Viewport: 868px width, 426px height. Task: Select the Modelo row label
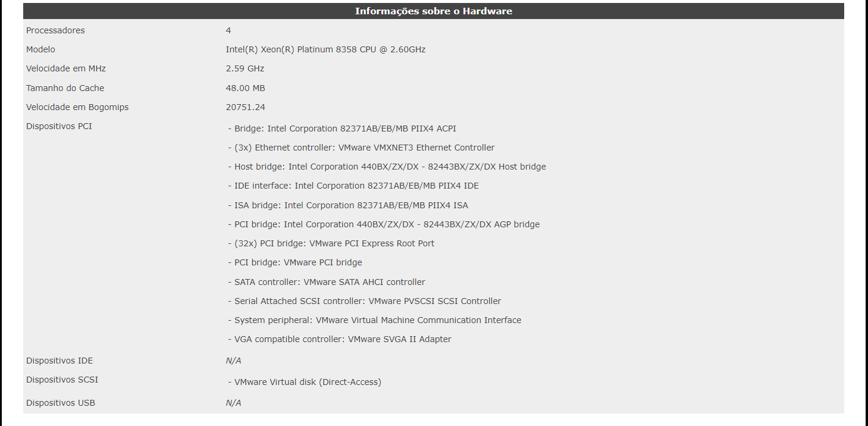(x=40, y=49)
